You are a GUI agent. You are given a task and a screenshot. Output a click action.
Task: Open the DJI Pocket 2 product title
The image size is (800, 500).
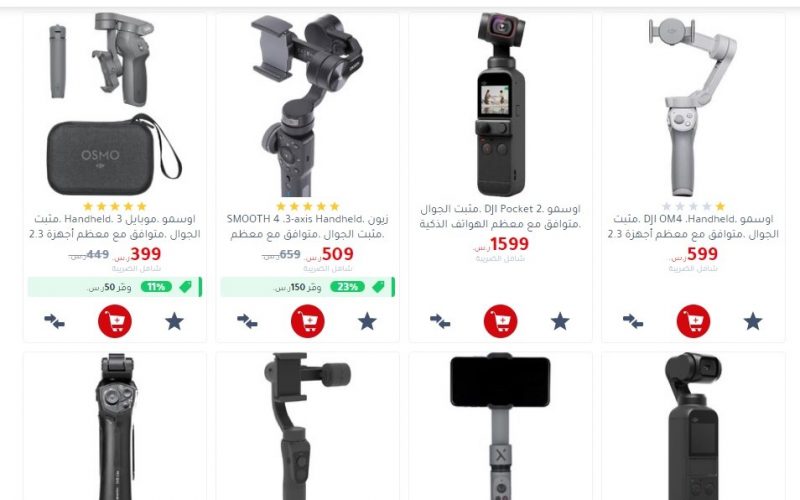(x=501, y=216)
